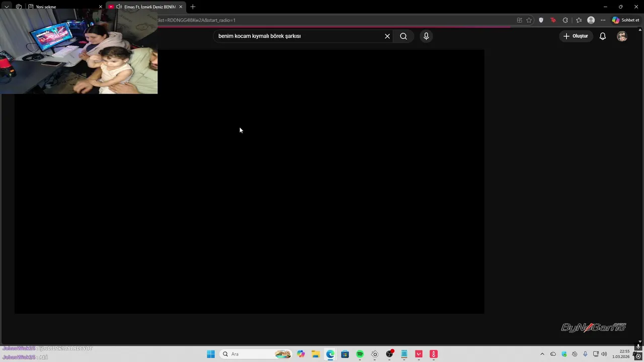
Task: Open the Edge settings and more menu
Action: (603, 20)
